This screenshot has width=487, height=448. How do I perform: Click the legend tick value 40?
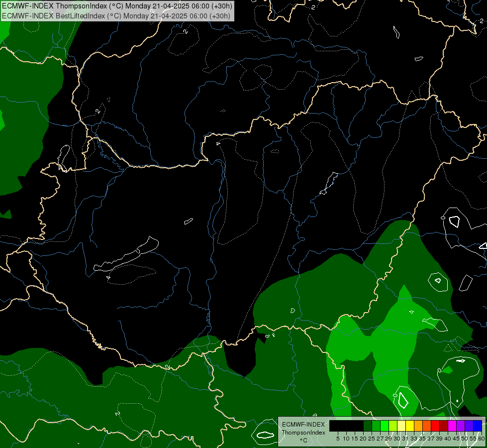(448, 439)
